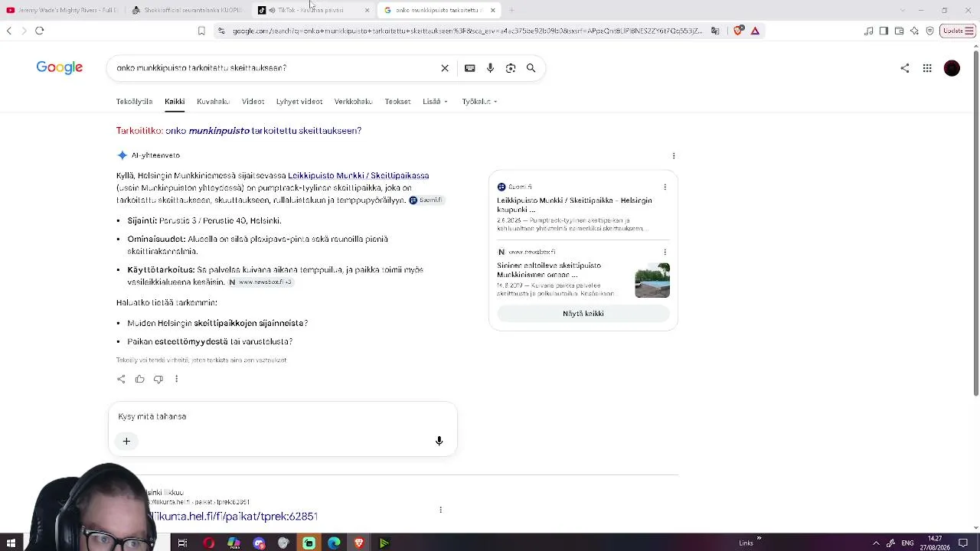Image resolution: width=980 pixels, height=551 pixels.
Task: Click the Brave Shields lion icon
Action: [x=739, y=31]
